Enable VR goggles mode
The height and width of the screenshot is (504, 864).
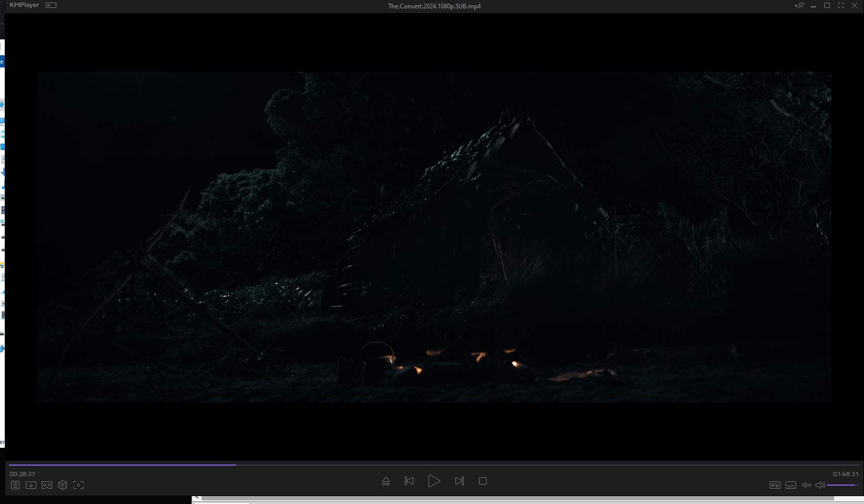click(x=47, y=485)
